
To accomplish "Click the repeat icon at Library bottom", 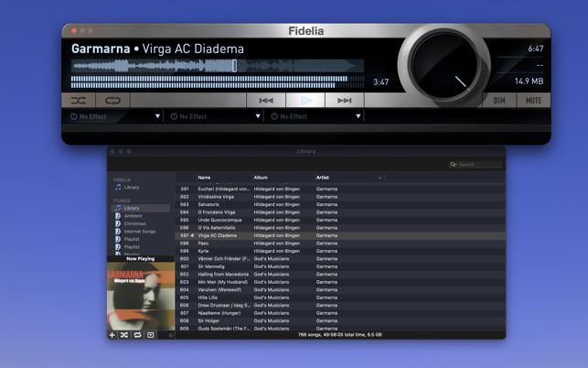I will tap(137, 335).
